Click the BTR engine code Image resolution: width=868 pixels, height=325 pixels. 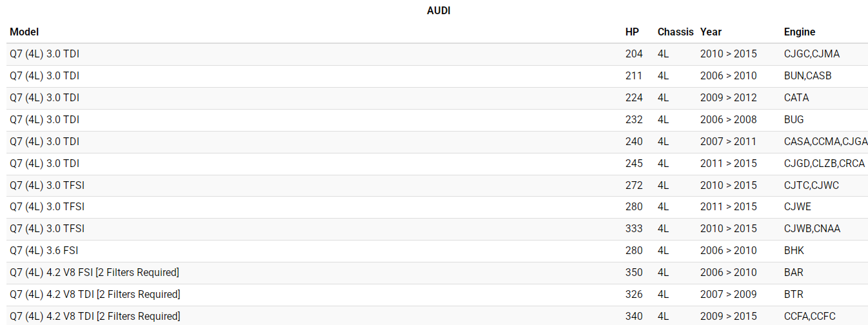[x=794, y=294]
